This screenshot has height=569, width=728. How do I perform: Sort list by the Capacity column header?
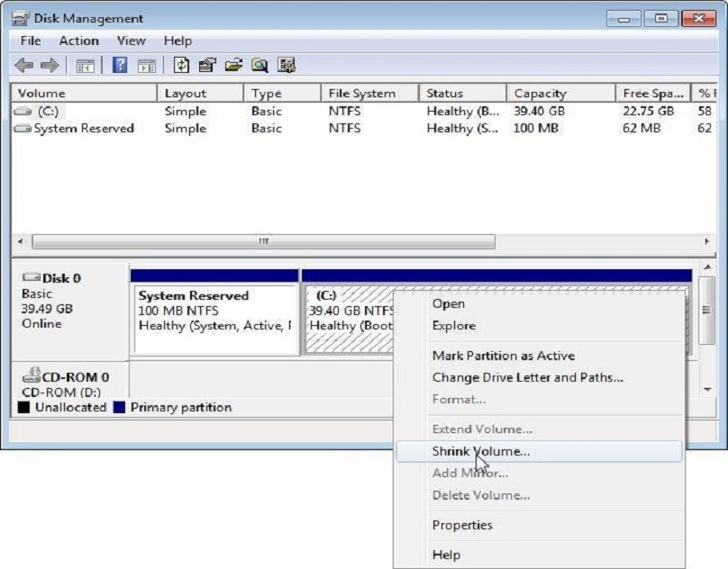(x=541, y=93)
